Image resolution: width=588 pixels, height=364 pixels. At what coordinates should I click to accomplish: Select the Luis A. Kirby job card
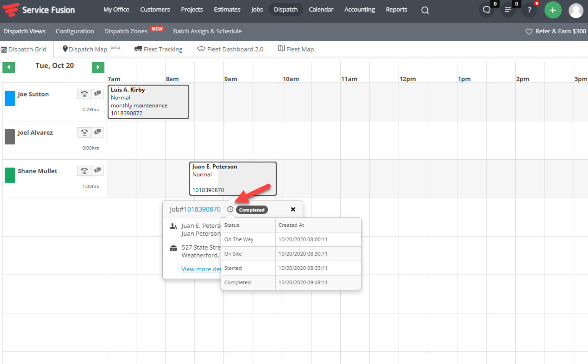pyautogui.click(x=148, y=102)
